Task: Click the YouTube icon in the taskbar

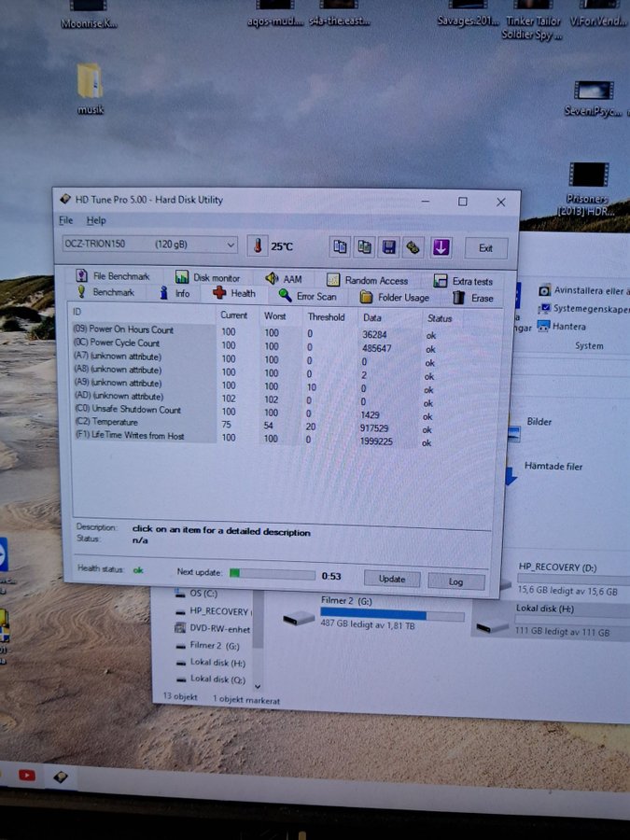Action: [27, 776]
